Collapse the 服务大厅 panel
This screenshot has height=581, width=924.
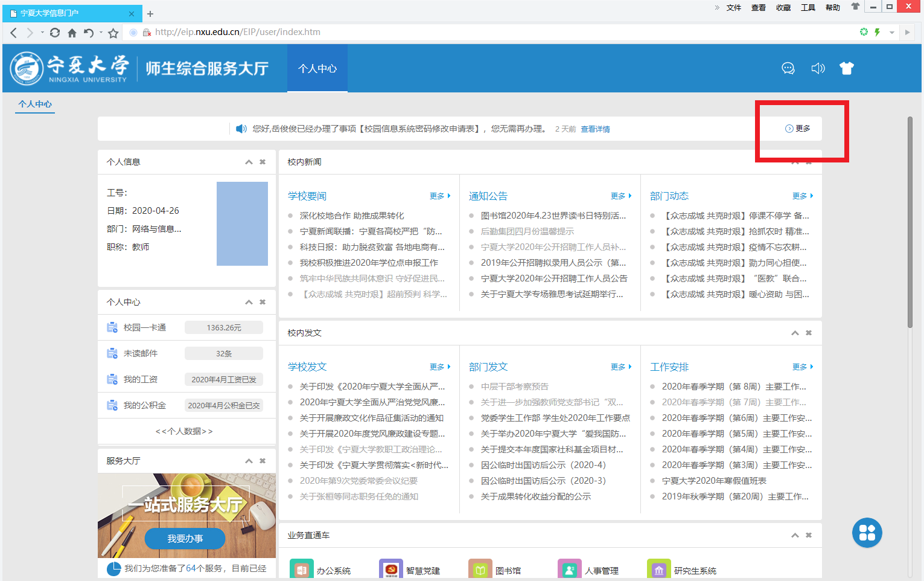pyautogui.click(x=249, y=461)
